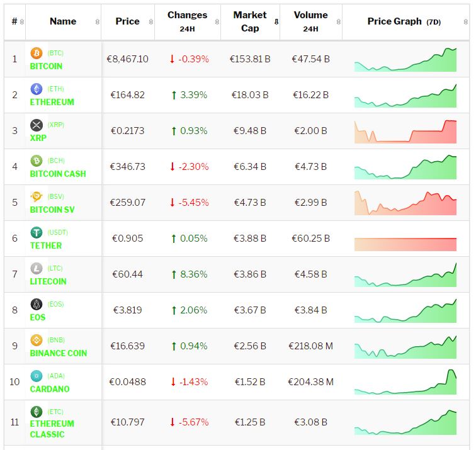Sort by rank number column header
This screenshot has width=476, height=450.
(x=14, y=21)
